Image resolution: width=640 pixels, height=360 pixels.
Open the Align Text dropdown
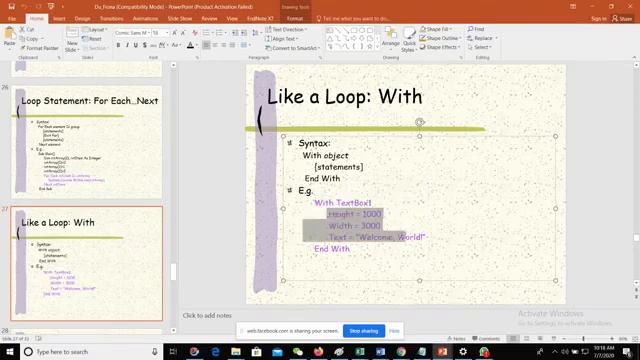click(282, 39)
